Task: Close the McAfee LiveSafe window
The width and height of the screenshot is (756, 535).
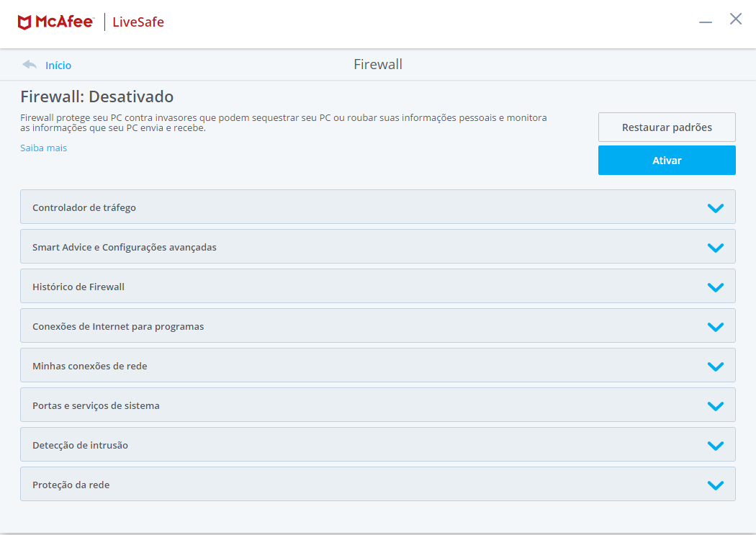Action: point(736,19)
